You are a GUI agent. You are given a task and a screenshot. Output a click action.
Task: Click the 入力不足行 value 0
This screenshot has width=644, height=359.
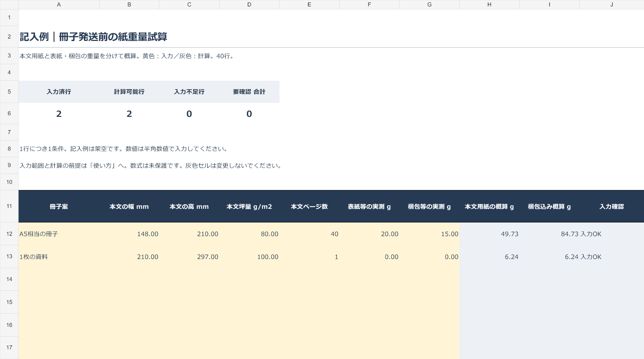[x=189, y=114]
